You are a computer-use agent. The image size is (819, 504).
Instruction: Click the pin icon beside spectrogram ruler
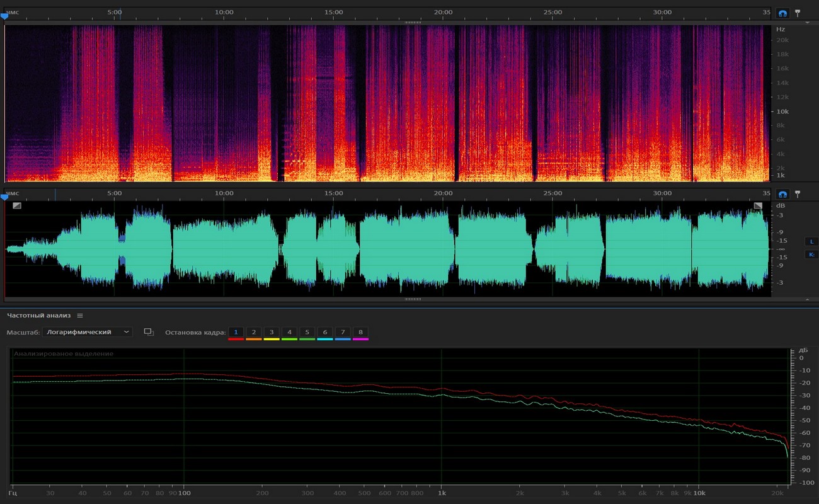pyautogui.click(x=797, y=13)
